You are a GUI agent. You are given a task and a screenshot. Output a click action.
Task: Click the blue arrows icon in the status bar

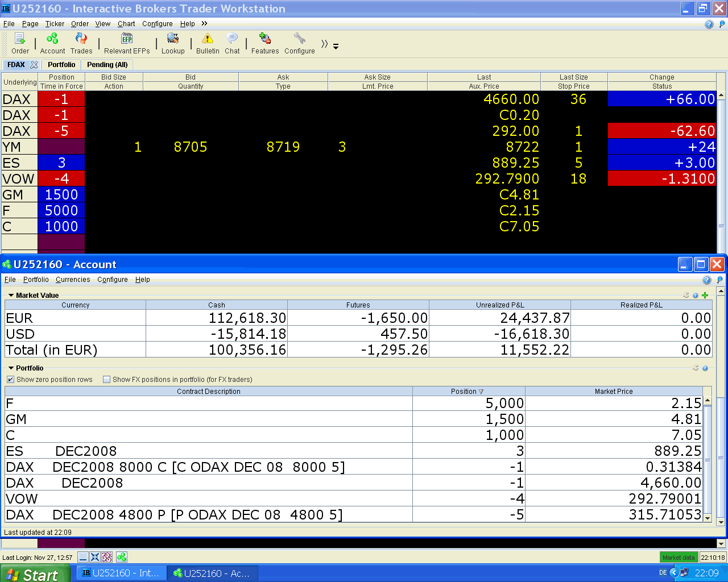pyautogui.click(x=95, y=557)
